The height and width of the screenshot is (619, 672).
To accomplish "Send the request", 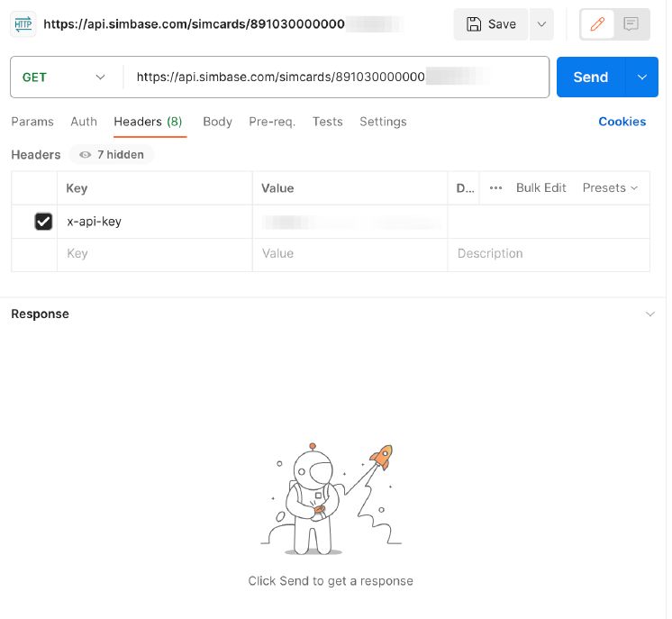I will (x=591, y=77).
